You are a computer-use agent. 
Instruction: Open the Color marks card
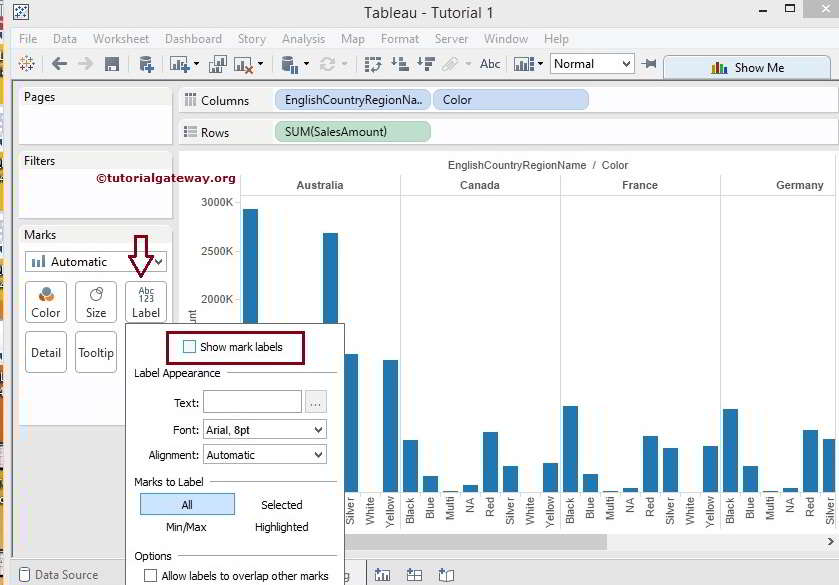pos(46,302)
